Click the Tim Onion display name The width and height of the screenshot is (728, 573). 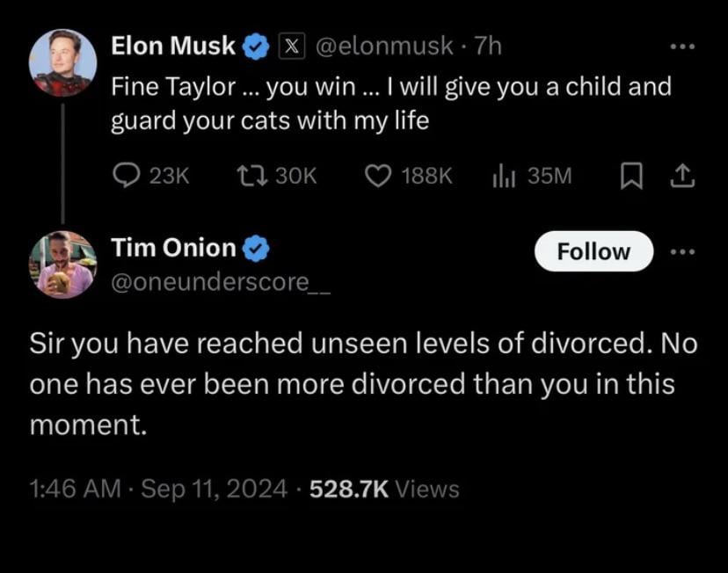[174, 249]
